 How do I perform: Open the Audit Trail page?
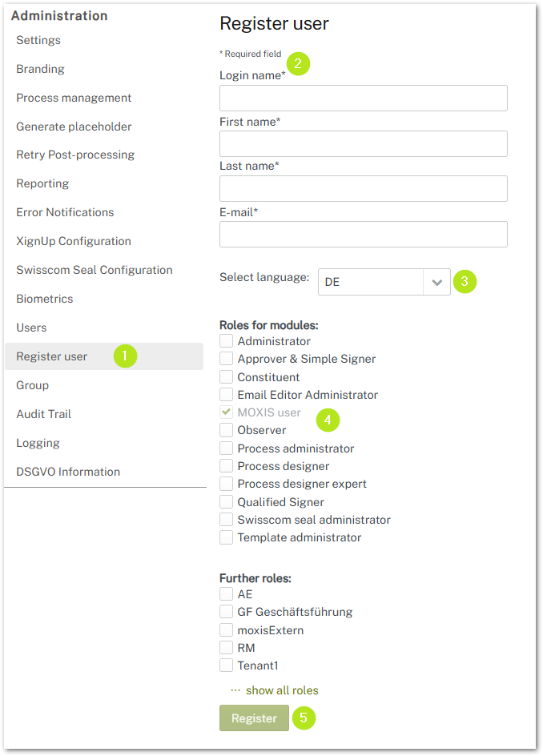43,414
